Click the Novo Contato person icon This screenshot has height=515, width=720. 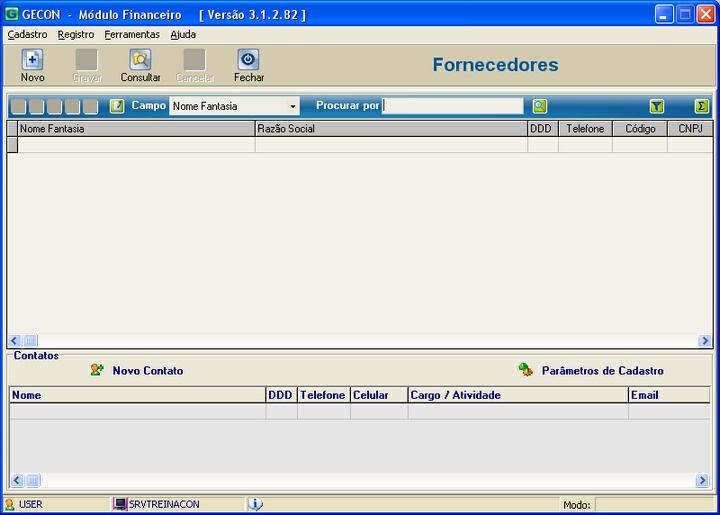pyautogui.click(x=97, y=370)
